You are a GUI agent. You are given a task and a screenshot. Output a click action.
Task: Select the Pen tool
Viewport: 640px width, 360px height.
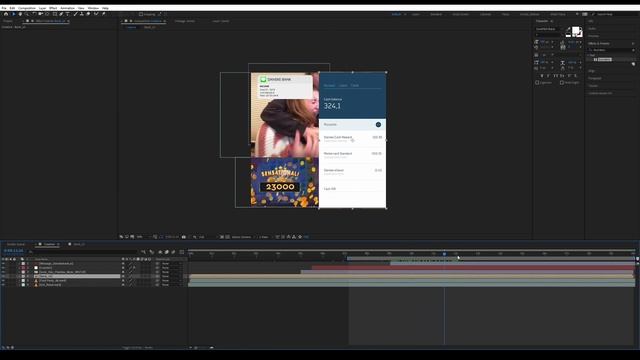click(x=61, y=14)
